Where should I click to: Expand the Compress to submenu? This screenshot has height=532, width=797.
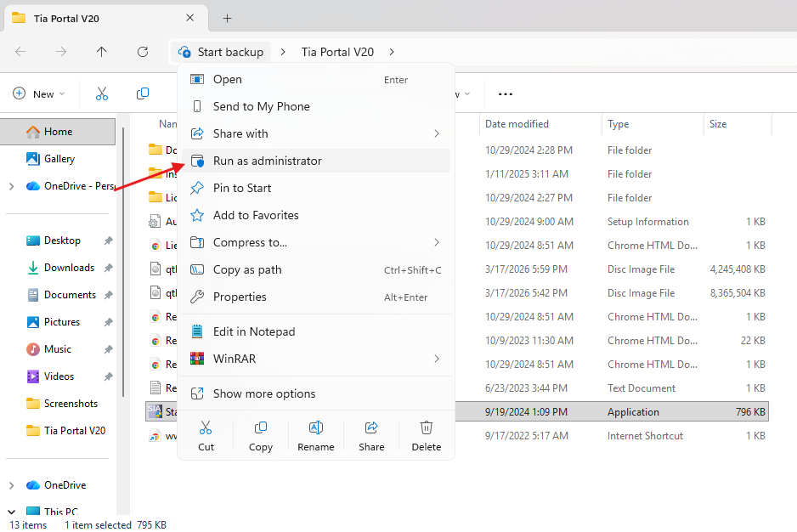[x=436, y=242]
